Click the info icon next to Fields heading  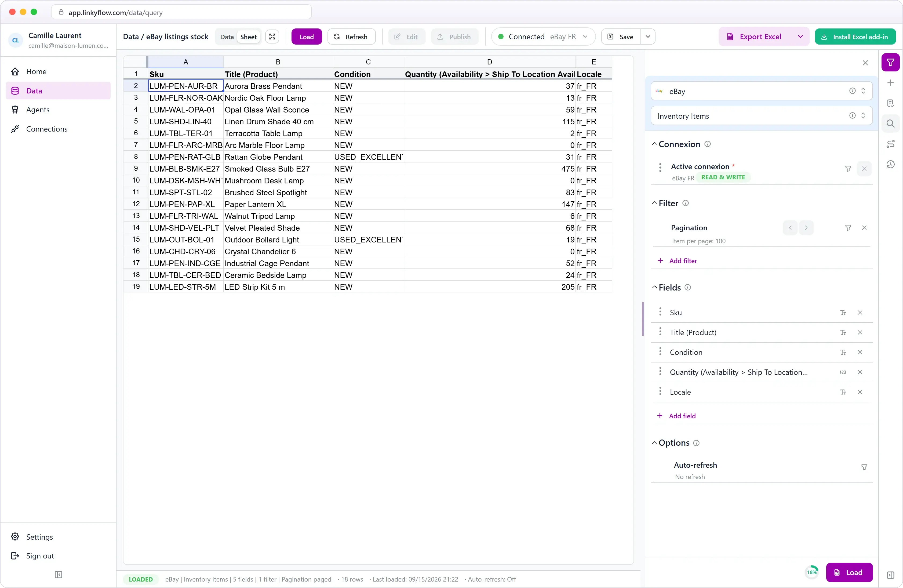[687, 287]
